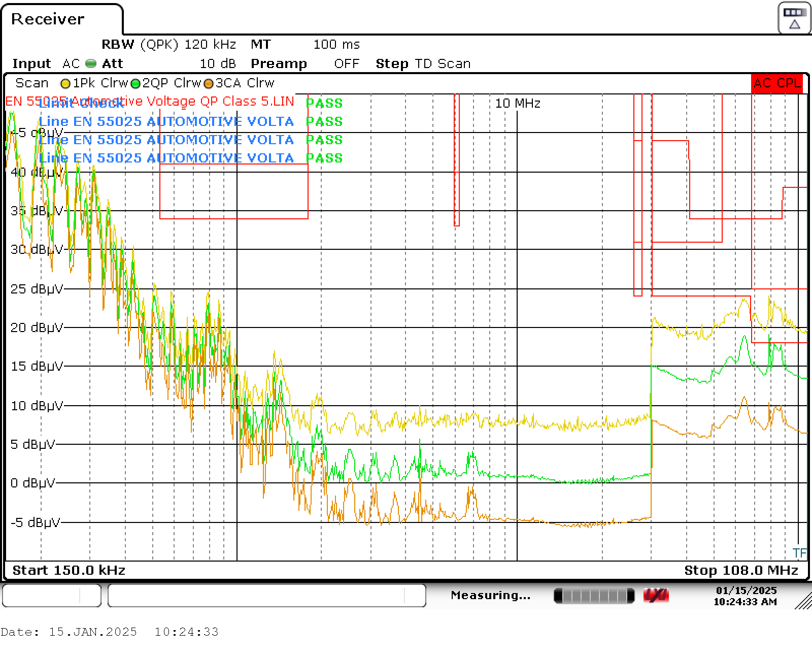Open the Step TD Scan mode setting
The image size is (812, 656).
(423, 63)
